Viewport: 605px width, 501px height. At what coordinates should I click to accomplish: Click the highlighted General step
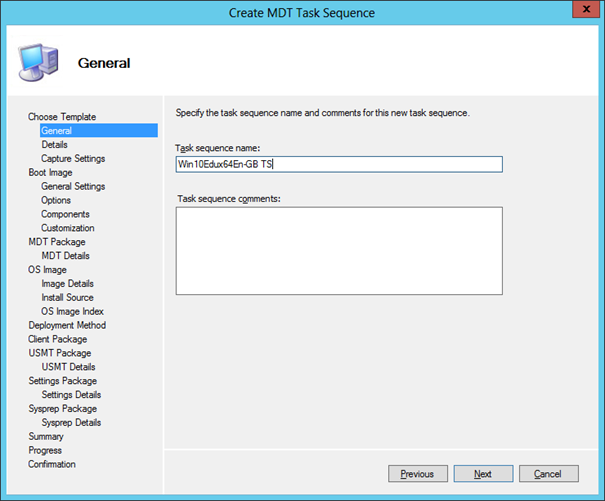click(56, 131)
